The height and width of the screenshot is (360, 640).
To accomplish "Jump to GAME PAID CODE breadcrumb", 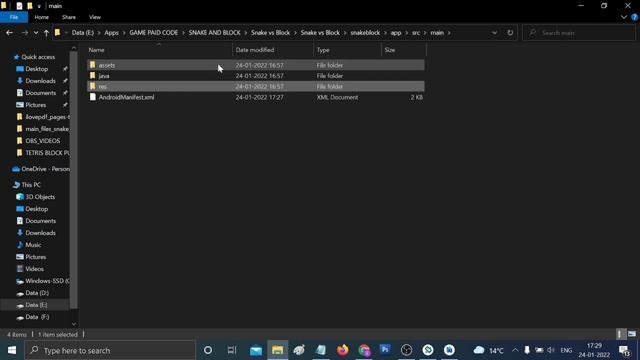I will [153, 33].
